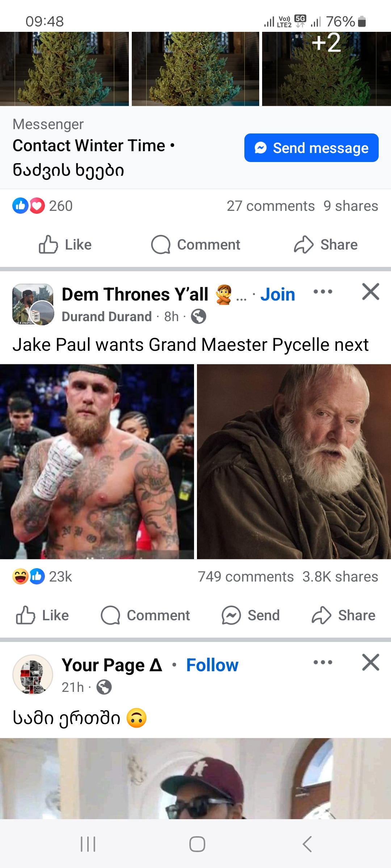Comment on the Winter Time post

[196, 245]
